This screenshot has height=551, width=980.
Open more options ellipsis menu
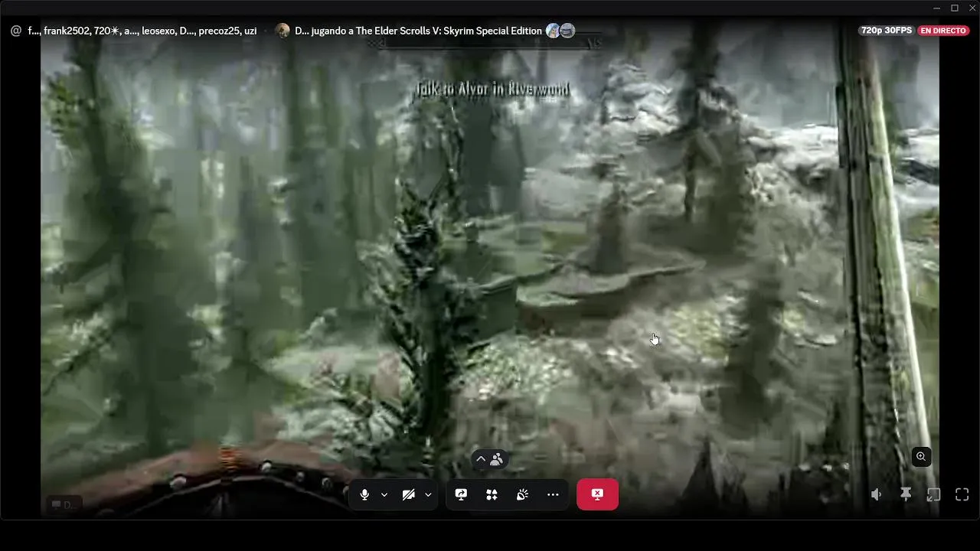pyautogui.click(x=553, y=495)
